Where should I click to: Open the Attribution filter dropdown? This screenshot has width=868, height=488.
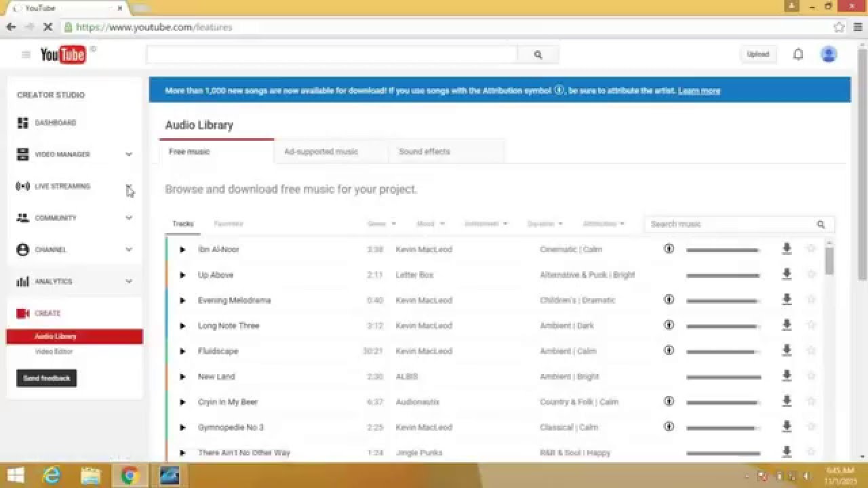click(x=604, y=224)
